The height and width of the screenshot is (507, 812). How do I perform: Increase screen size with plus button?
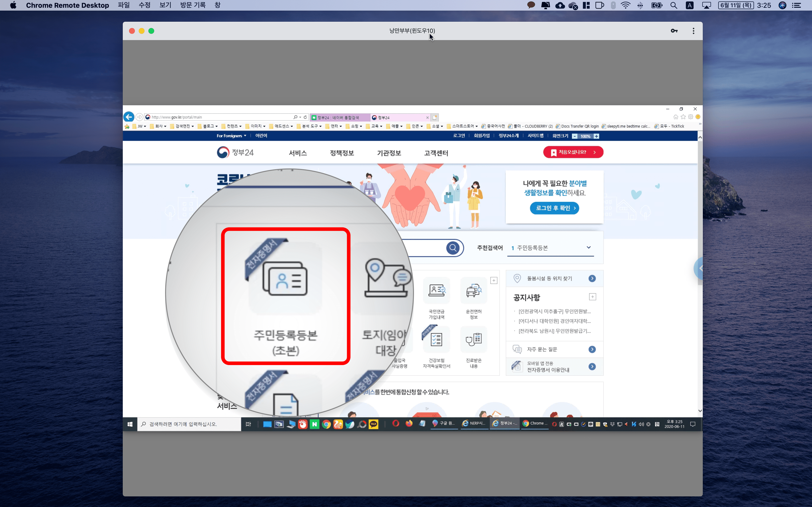(x=596, y=136)
